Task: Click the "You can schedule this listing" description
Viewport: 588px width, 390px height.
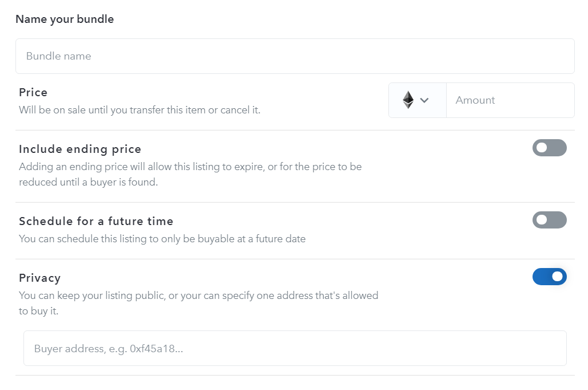Action: click(x=162, y=238)
